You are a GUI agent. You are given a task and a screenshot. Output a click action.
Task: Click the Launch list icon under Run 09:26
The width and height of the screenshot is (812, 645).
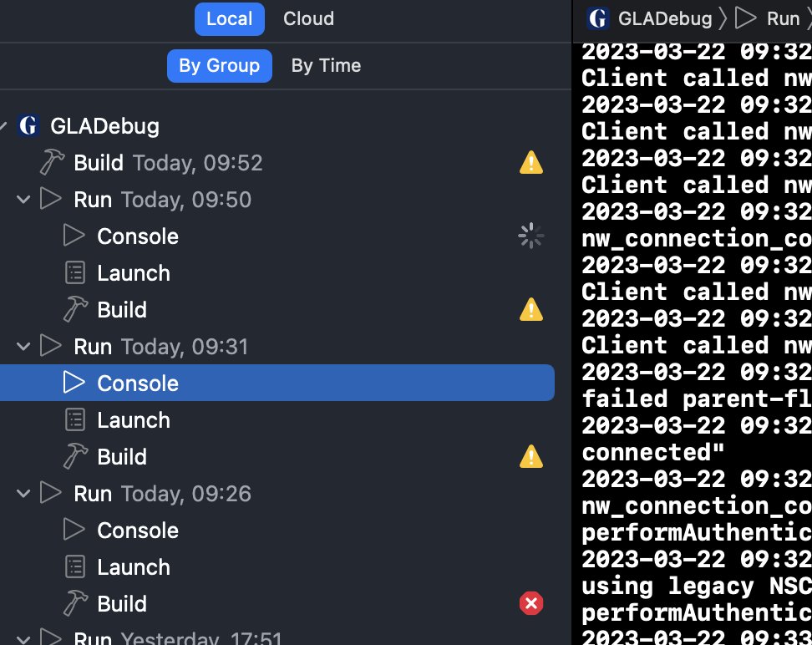tap(75, 567)
